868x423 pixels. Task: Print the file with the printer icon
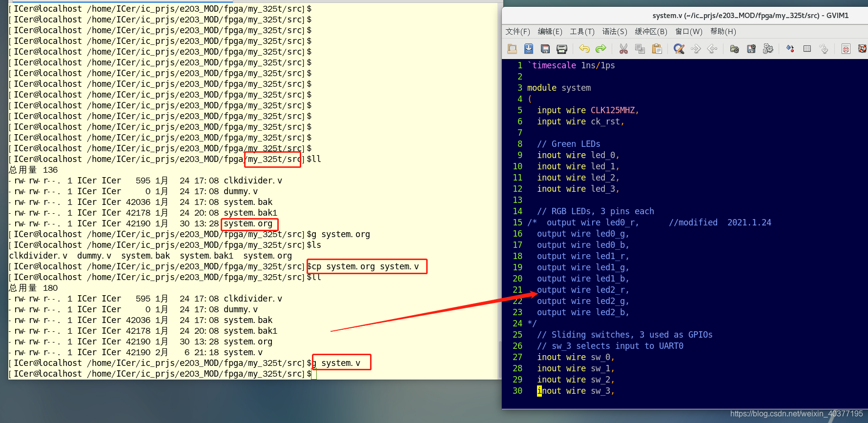point(562,49)
